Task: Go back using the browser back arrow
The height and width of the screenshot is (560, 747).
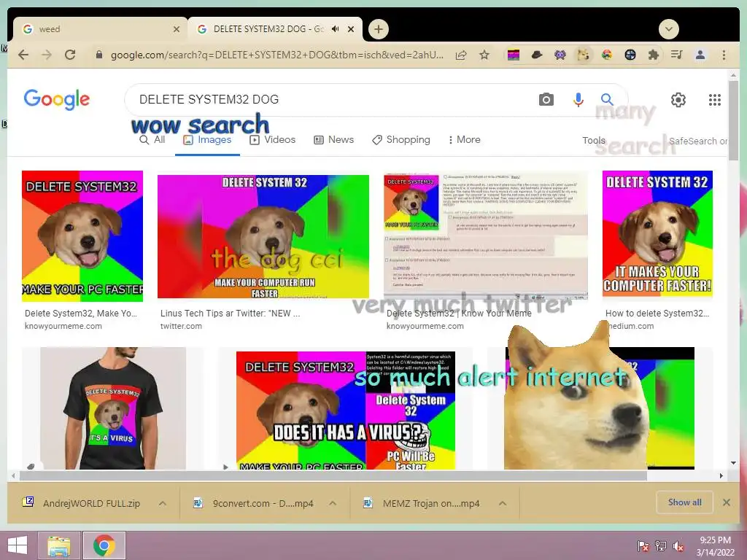Action: [23, 55]
